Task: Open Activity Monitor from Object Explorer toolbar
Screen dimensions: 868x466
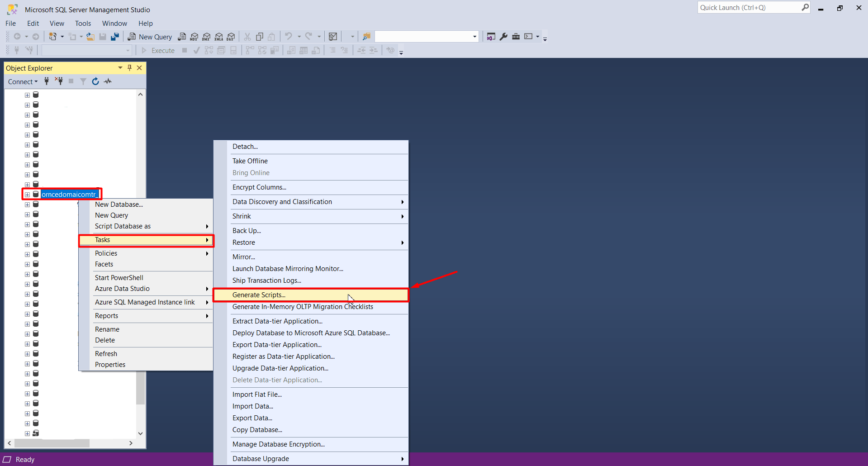Action: click(108, 81)
